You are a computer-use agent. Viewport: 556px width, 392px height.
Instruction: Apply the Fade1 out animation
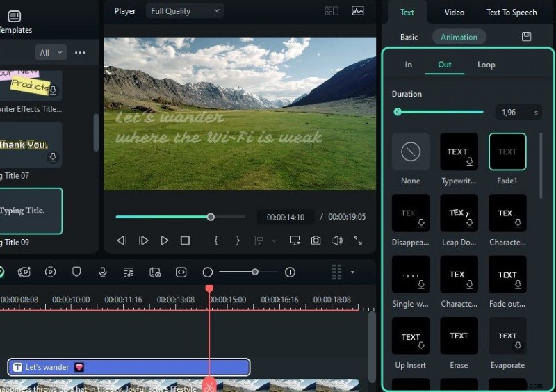pyautogui.click(x=507, y=152)
